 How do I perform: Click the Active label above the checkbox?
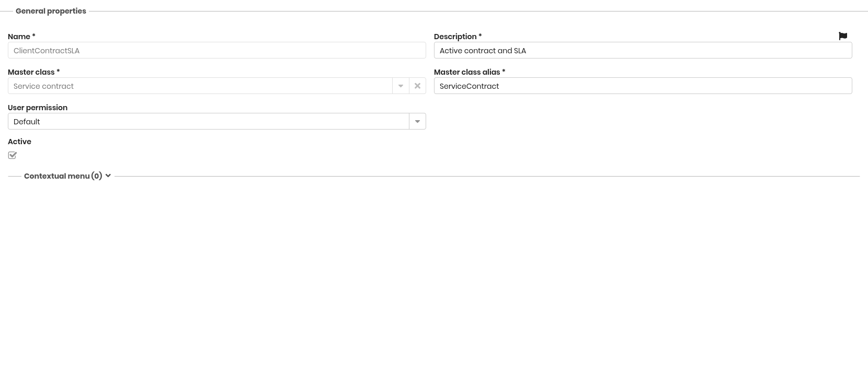tap(19, 142)
